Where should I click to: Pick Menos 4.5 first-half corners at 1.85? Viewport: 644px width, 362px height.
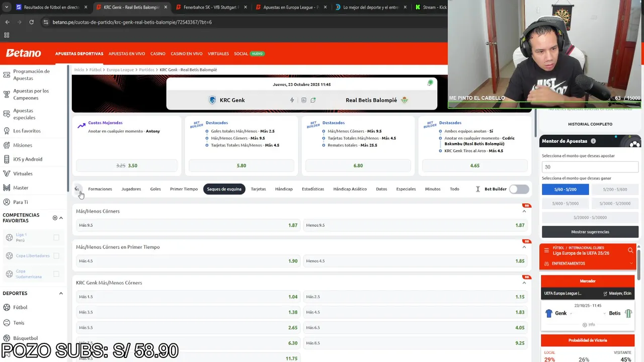(415, 261)
